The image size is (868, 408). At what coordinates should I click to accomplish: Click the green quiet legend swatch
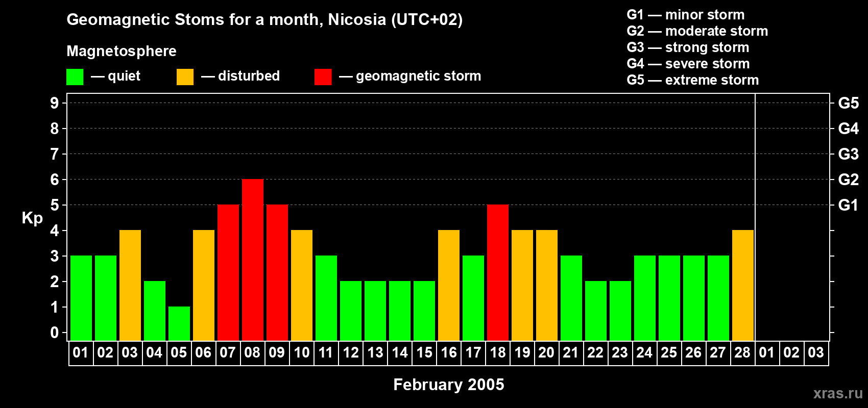[x=75, y=77]
